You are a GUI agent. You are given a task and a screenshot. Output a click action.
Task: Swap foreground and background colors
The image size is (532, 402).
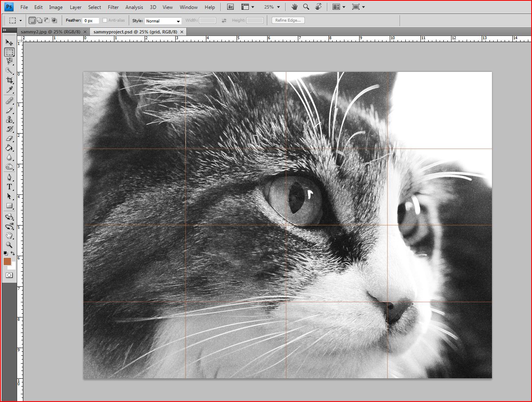coord(13,253)
